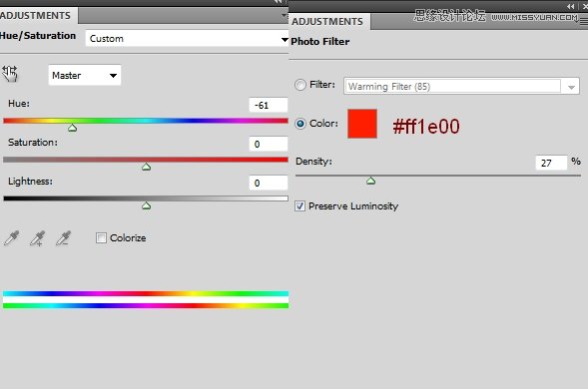Pick the add-to-sample eyedropper tool

[x=38, y=238]
